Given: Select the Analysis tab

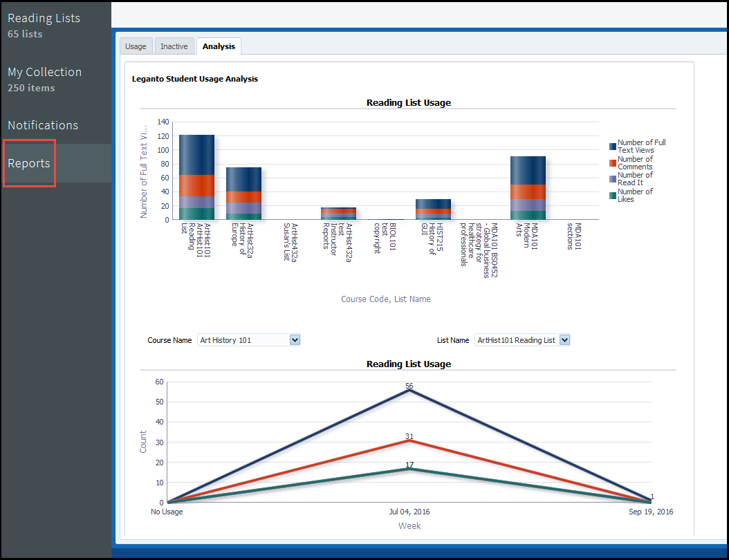Looking at the screenshot, I should coord(219,46).
